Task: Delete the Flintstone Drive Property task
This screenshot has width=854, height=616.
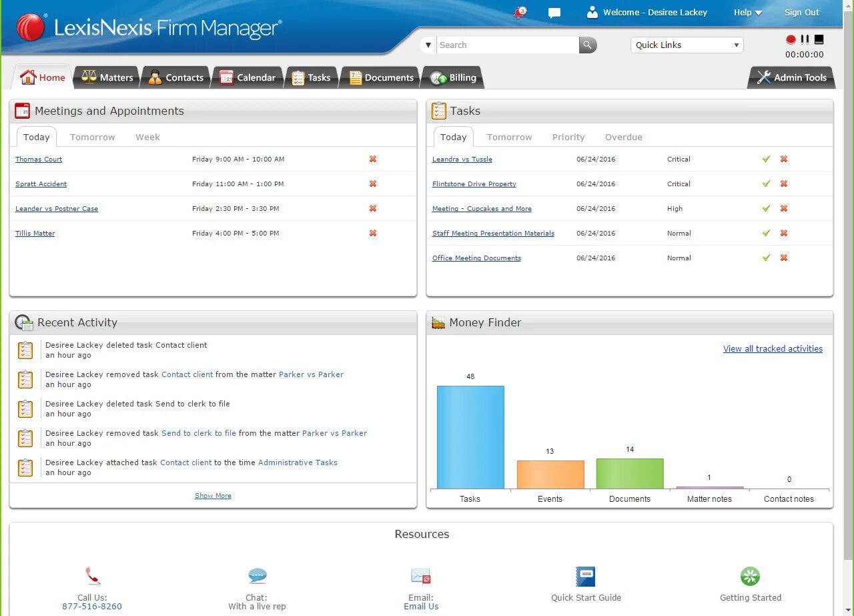Action: 784,184
